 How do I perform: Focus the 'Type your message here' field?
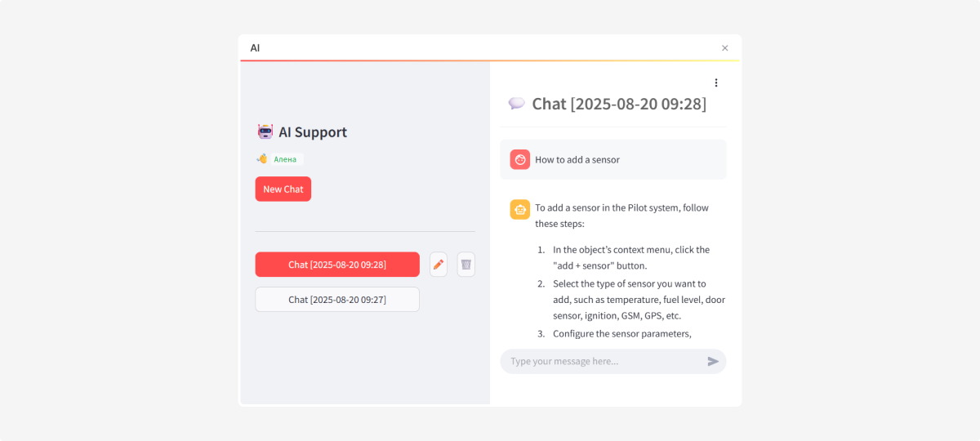604,361
